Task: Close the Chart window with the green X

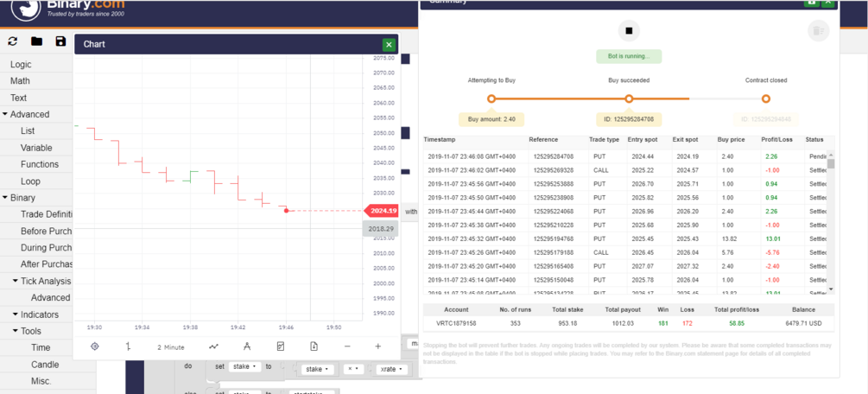Action: click(389, 44)
